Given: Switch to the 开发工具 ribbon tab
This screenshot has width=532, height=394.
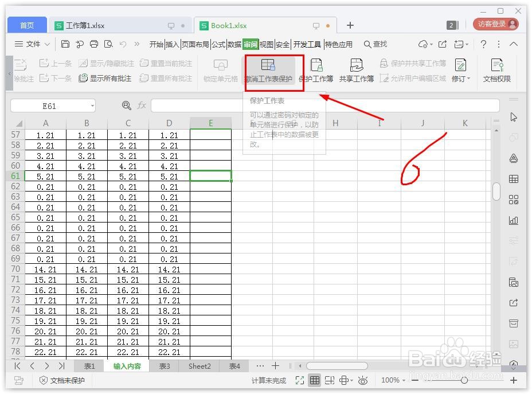Looking at the screenshot, I should tap(307, 44).
